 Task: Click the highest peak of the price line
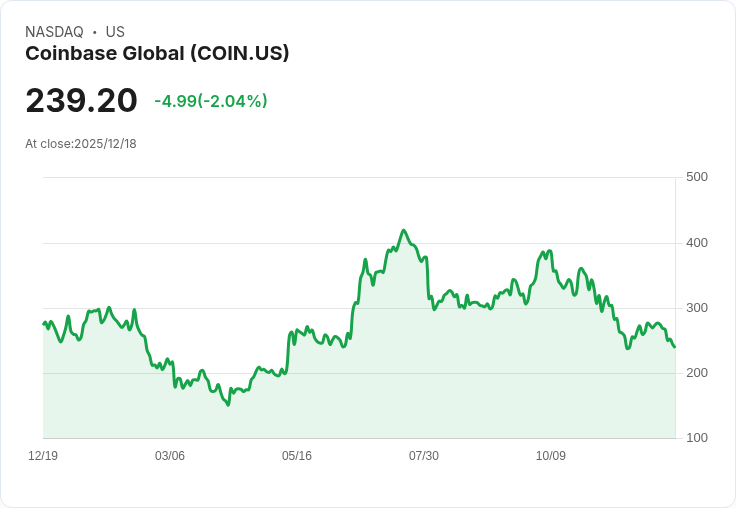pyautogui.click(x=404, y=230)
